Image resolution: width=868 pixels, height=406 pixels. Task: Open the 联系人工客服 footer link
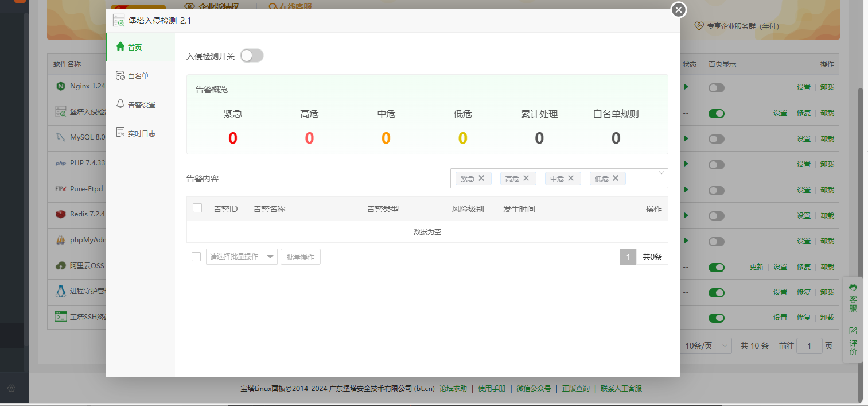click(621, 389)
